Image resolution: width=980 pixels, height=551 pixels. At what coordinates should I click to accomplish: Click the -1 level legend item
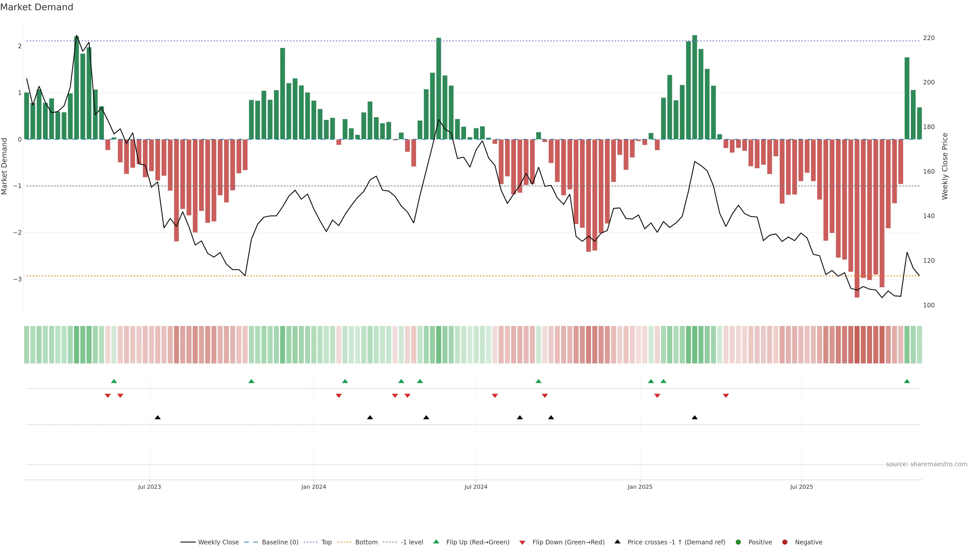pyautogui.click(x=412, y=542)
